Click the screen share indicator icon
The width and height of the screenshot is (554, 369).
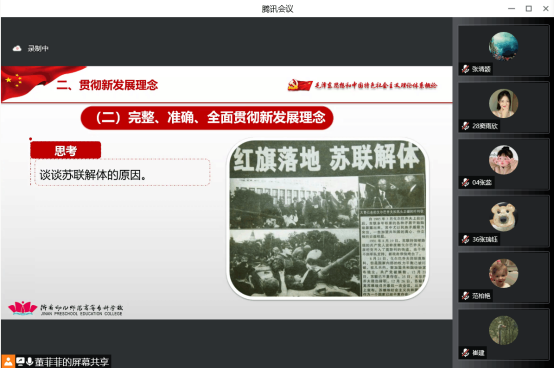pos(20,362)
